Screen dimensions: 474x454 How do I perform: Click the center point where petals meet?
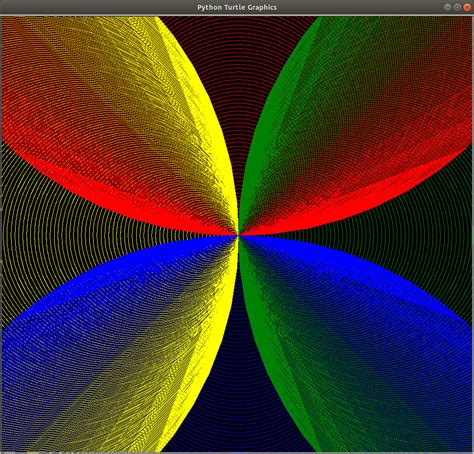point(238,235)
